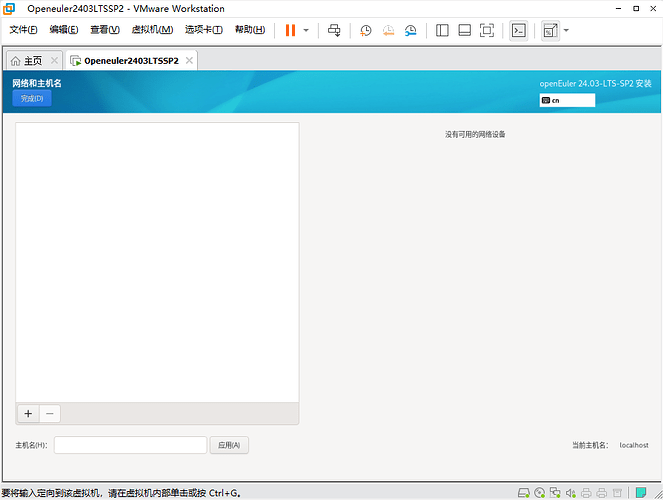The width and height of the screenshot is (663, 500).
Task: Click the 应用(A) apply button
Action: (x=229, y=445)
